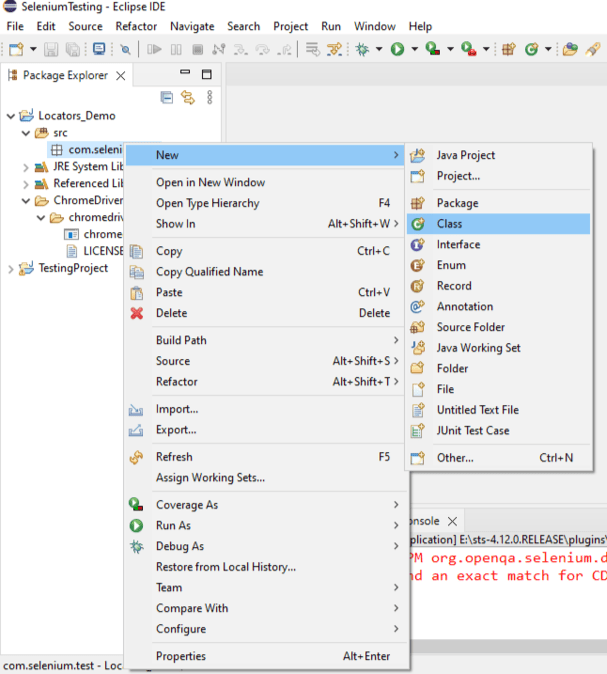Click the New Java Package toolbar icon
The image size is (607, 674).
[509, 49]
